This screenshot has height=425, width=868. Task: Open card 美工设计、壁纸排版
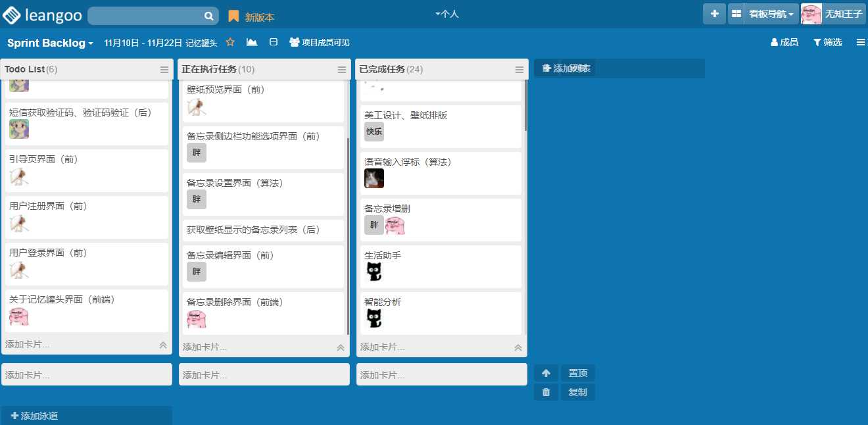[441, 126]
